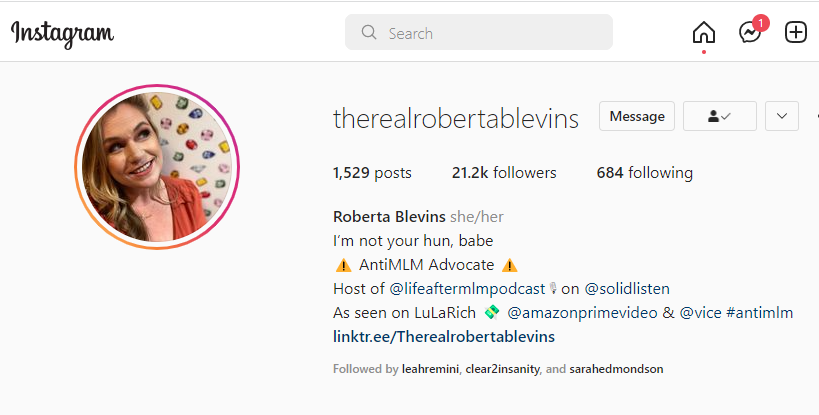Click the Message button
819x415 pixels.
coord(637,116)
